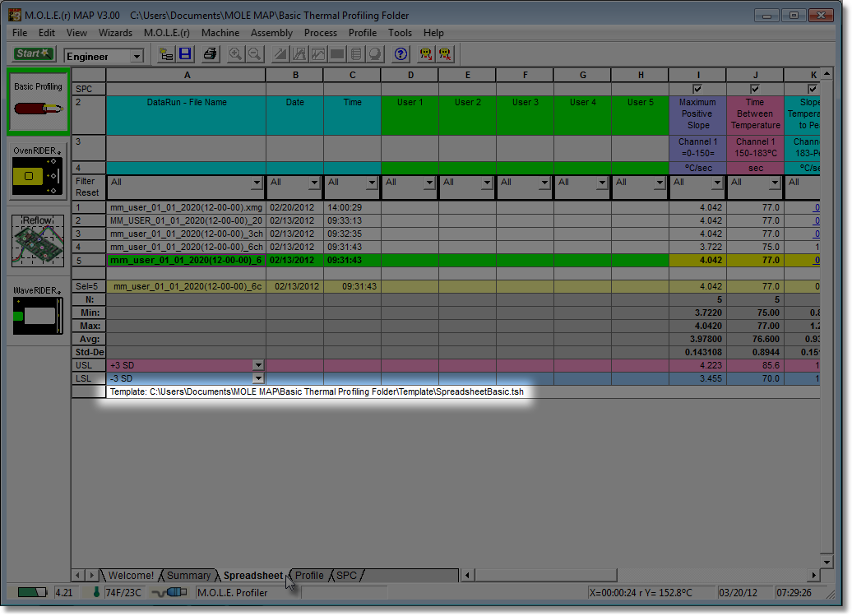Image resolution: width=852 pixels, height=616 pixels.
Task: Toggle the SPC checkbox for column J
Action: pos(755,89)
